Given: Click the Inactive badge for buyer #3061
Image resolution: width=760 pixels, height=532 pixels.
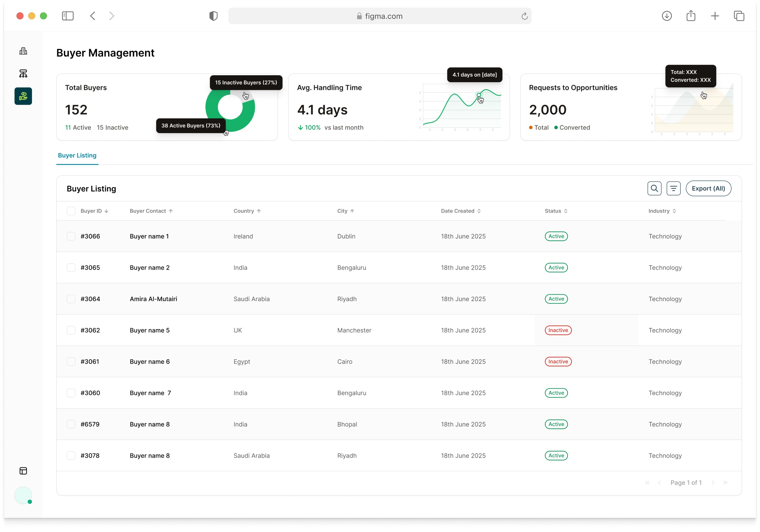Looking at the screenshot, I should pos(558,362).
